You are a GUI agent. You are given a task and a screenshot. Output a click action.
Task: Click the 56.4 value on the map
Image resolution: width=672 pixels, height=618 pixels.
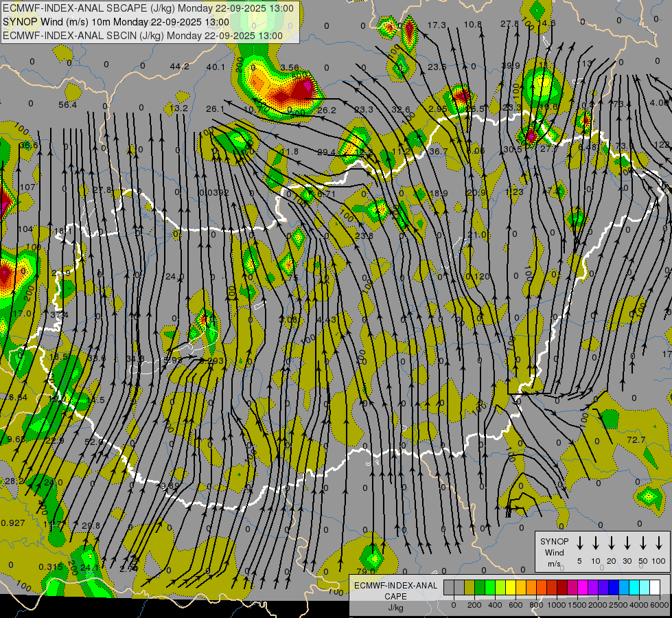[x=68, y=104]
